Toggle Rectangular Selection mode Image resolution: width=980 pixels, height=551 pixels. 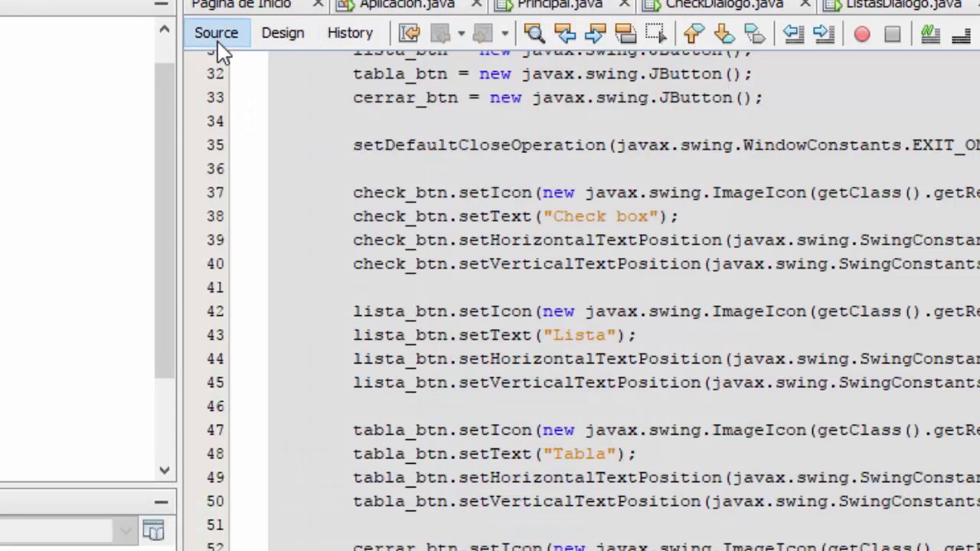[x=656, y=33]
